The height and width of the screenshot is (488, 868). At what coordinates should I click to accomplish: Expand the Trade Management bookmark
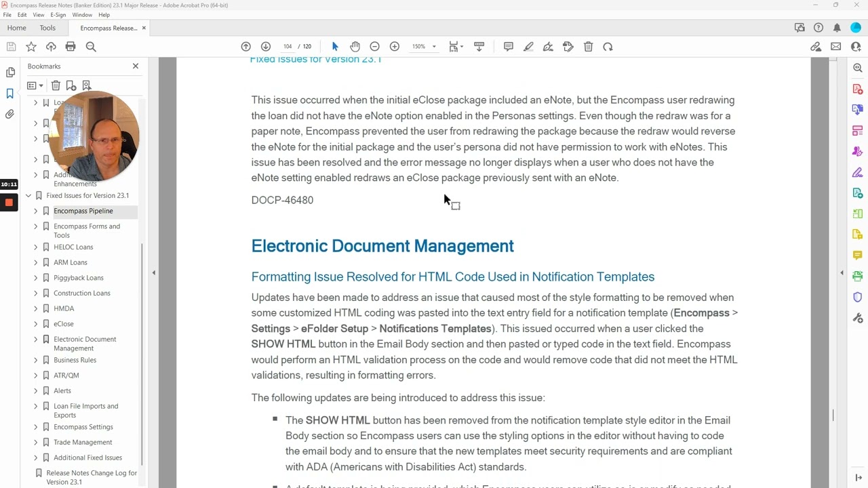36,443
